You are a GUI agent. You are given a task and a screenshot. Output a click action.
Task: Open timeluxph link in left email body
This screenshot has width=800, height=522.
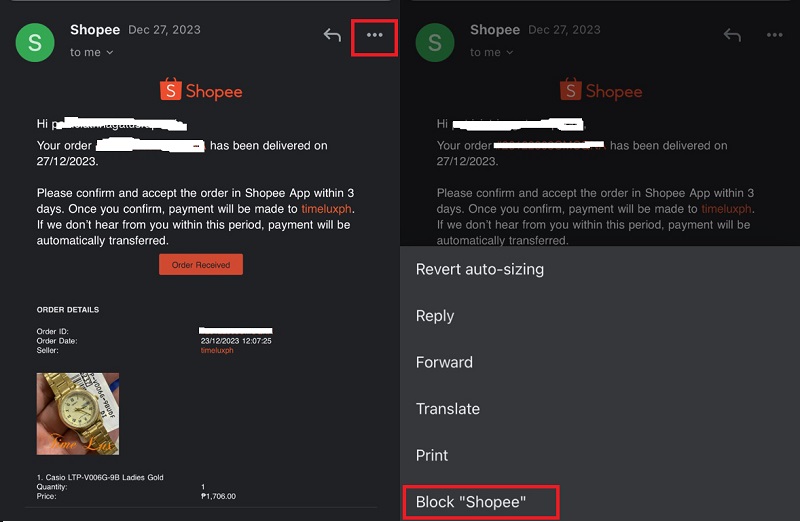pyautogui.click(x=326, y=209)
